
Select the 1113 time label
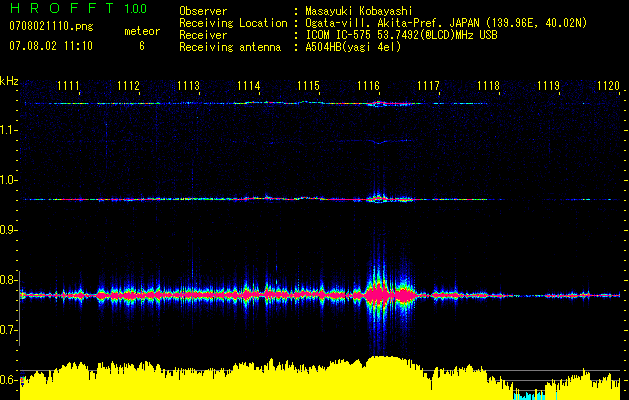click(x=188, y=86)
